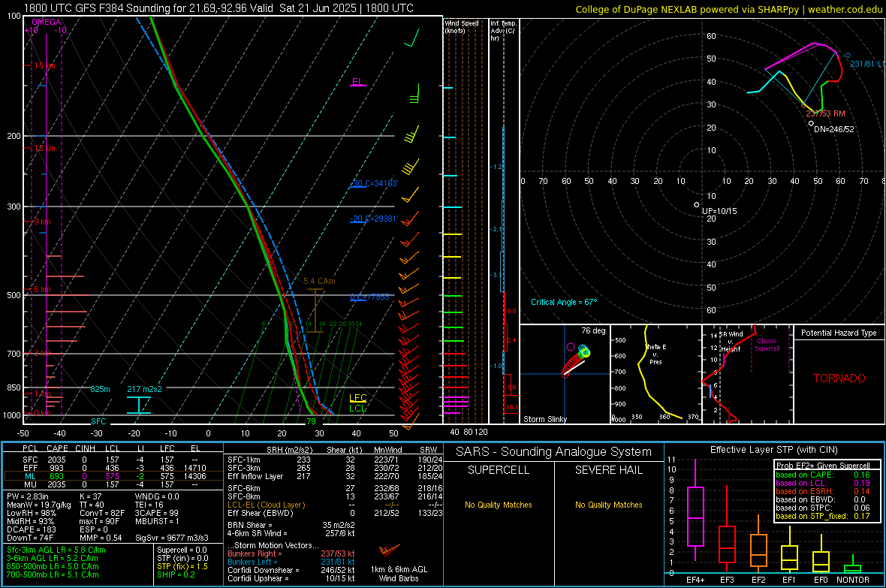Click the Potential Hazard Type header
Image resolution: width=886 pixels, height=588 pixels.
839,333
